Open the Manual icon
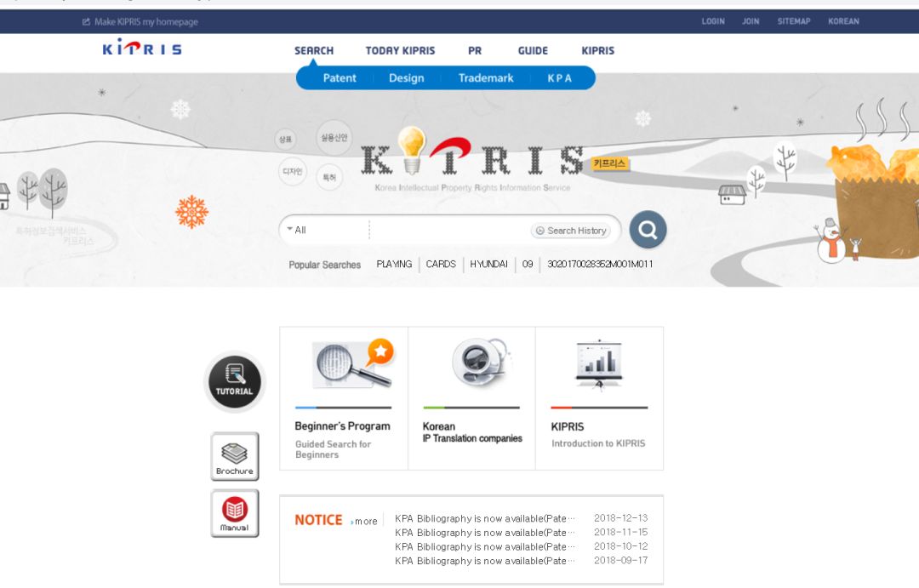This screenshot has width=919, height=588. pos(235,514)
